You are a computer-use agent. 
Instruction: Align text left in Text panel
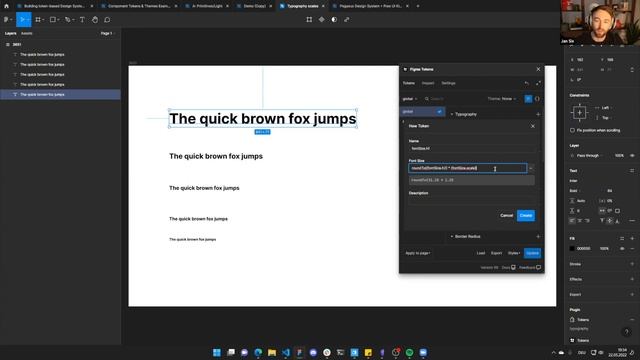tap(572, 221)
